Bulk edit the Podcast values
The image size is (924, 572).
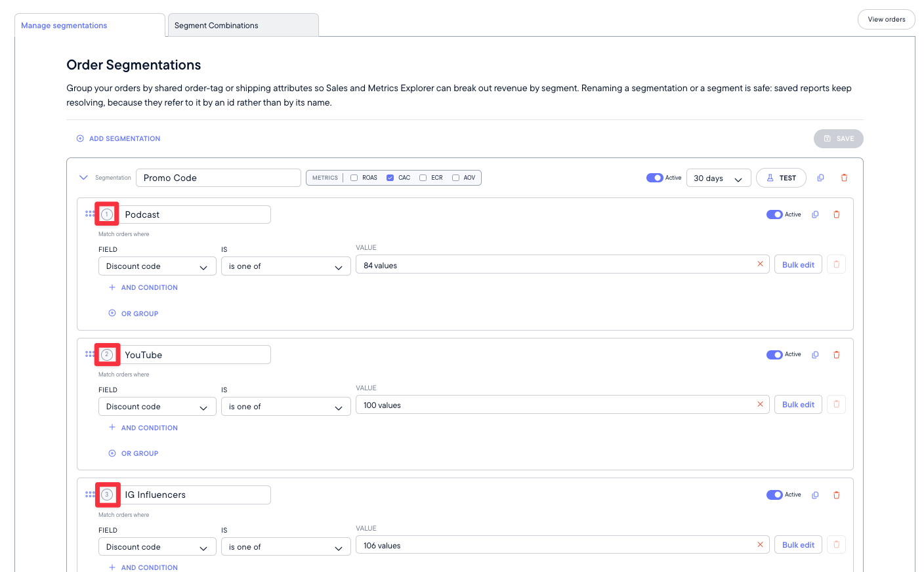[798, 264]
